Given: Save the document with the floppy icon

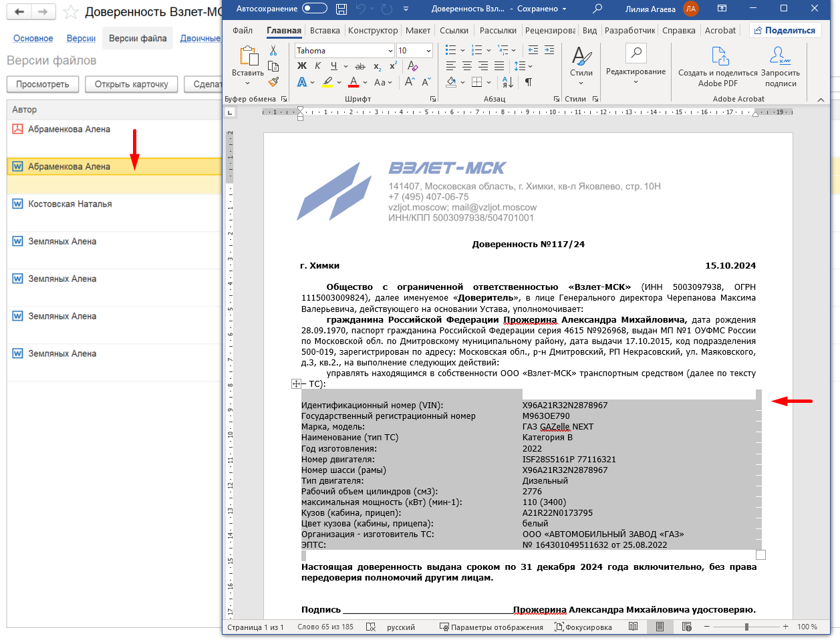Looking at the screenshot, I should click(x=341, y=9).
